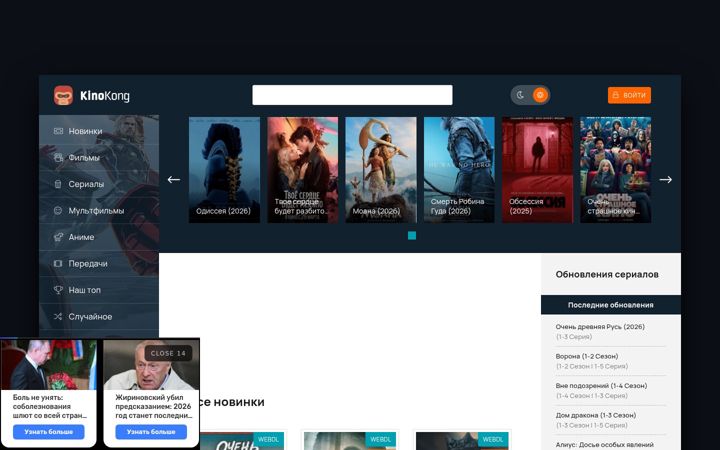Open Аниме in the sidebar menu
This screenshot has width=720, height=450.
(x=99, y=237)
